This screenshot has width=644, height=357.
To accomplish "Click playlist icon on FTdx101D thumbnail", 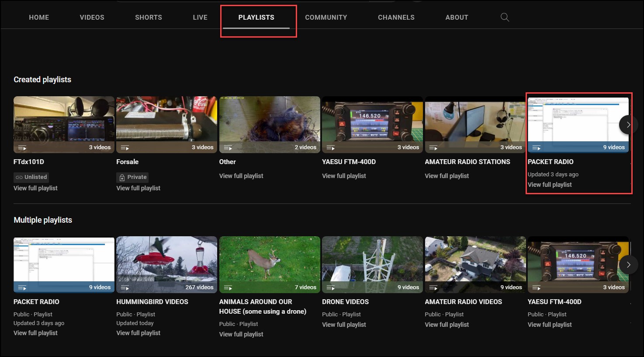I will coord(22,148).
